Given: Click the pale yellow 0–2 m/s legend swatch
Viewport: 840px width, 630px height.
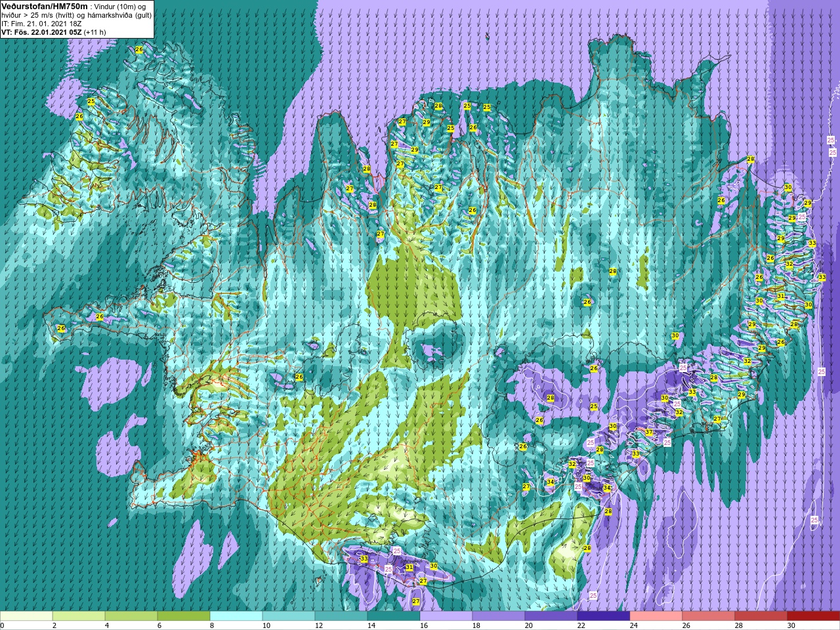Looking at the screenshot, I should [x=26, y=616].
